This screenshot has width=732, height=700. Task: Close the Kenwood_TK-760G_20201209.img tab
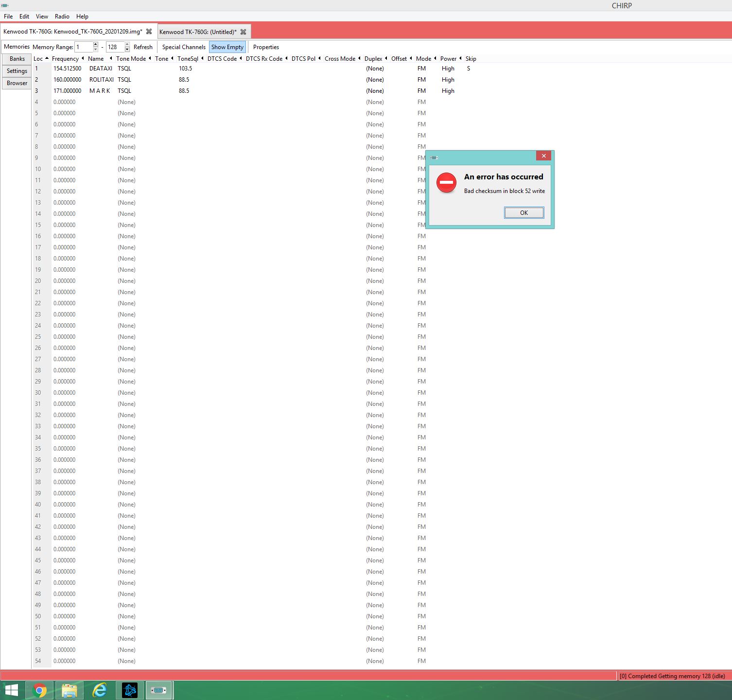149,32
